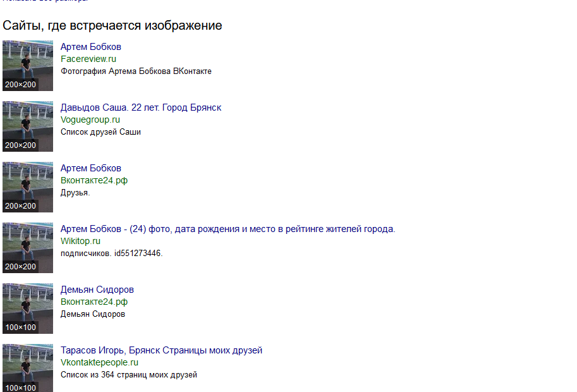
Task: Visit the Wikitop.ru domain link
Action: (x=80, y=241)
